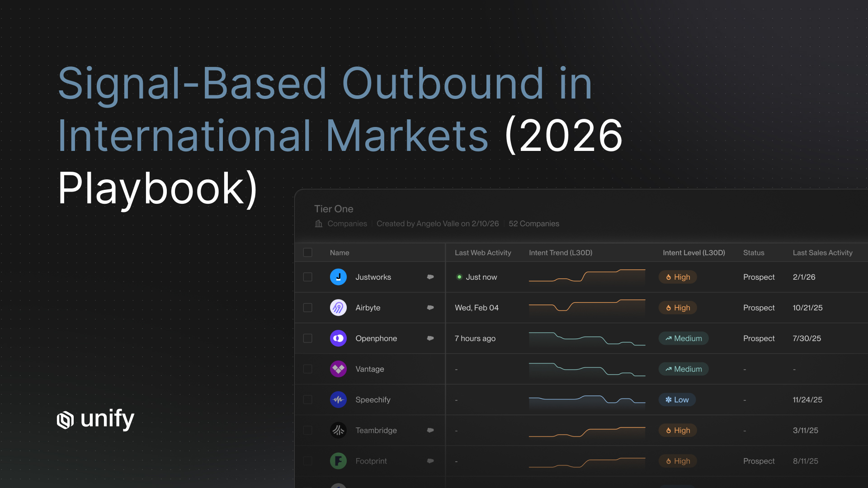The height and width of the screenshot is (488, 868).
Task: Sort by the Name column header
Action: tap(340, 253)
